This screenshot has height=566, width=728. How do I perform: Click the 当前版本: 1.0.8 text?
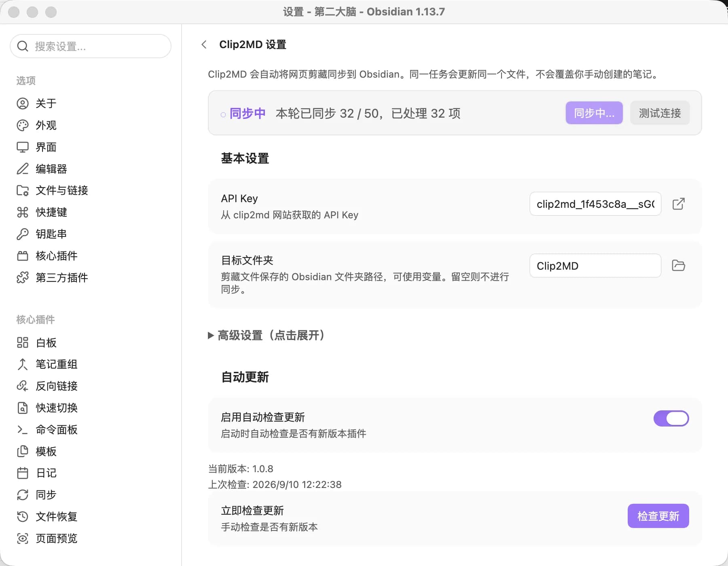coord(241,469)
